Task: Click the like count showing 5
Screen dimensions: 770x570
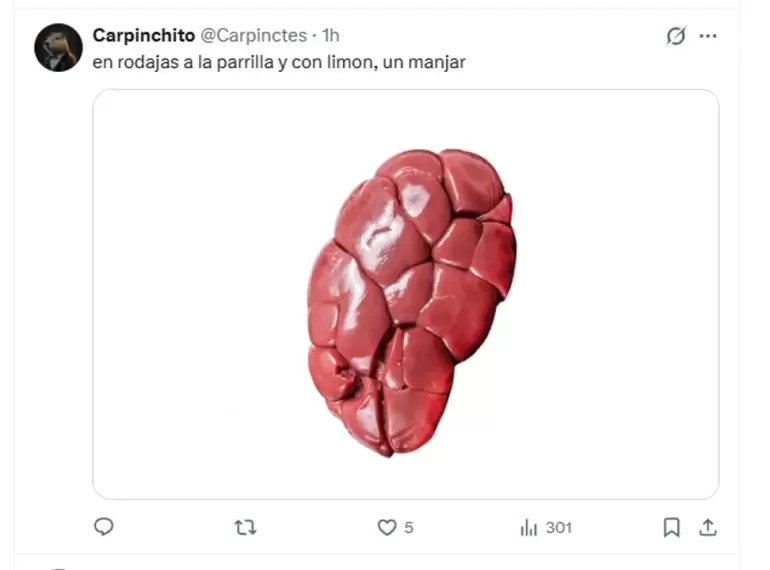Action: pos(409,528)
